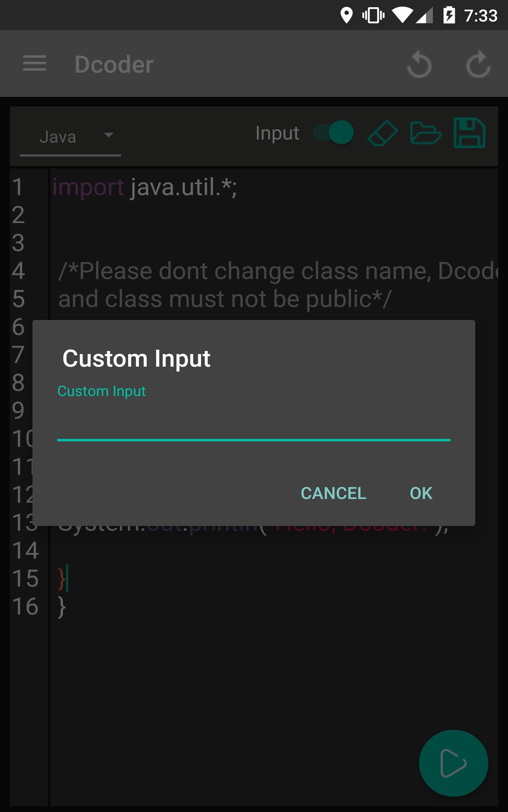
Task: Open the navigation drawer menu
Action: [x=34, y=63]
